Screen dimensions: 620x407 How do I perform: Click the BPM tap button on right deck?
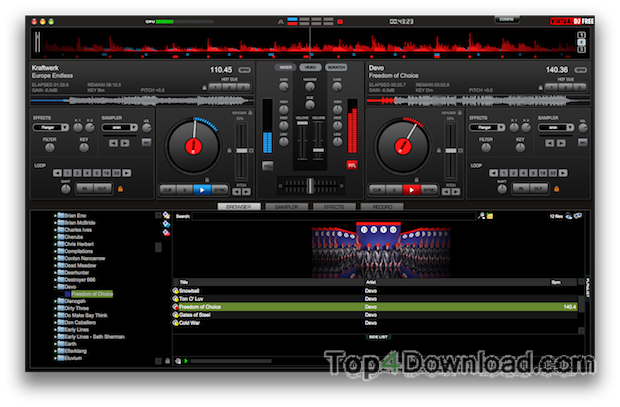click(580, 70)
